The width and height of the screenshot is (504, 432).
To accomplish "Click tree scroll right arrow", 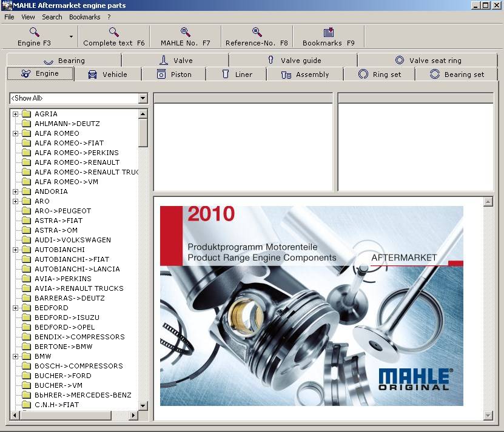I will coord(133,415).
